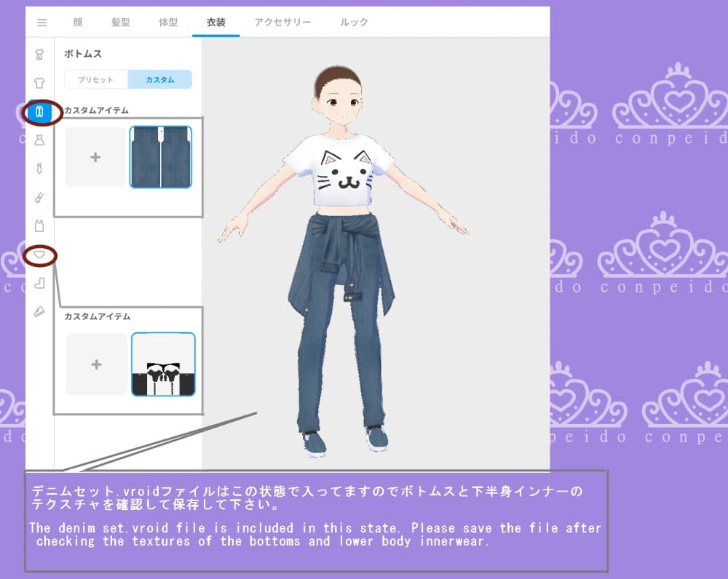The image size is (728, 579).
Task: Switch to the 顔 tab
Action: pyautogui.click(x=78, y=23)
